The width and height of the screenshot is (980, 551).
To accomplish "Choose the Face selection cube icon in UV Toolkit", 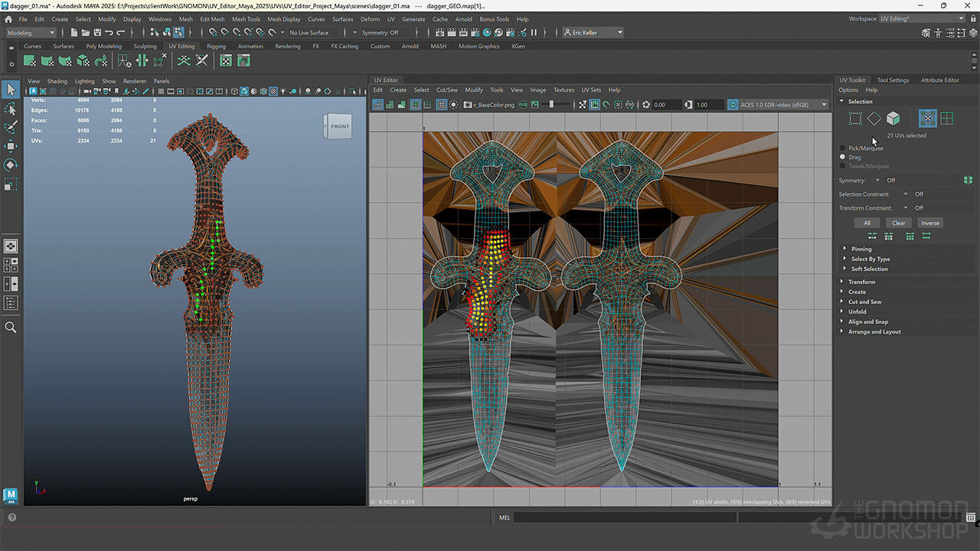I will (x=893, y=119).
